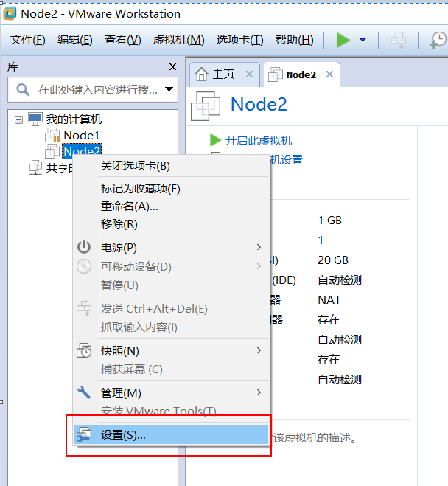Viewport: 448px width, 486px height.
Task: Click the green play icon beside 开启此虚拟机
Action: tap(215, 140)
